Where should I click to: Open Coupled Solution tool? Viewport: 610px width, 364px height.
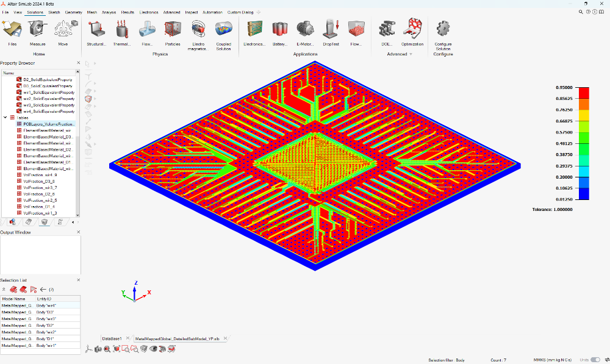coord(224,35)
